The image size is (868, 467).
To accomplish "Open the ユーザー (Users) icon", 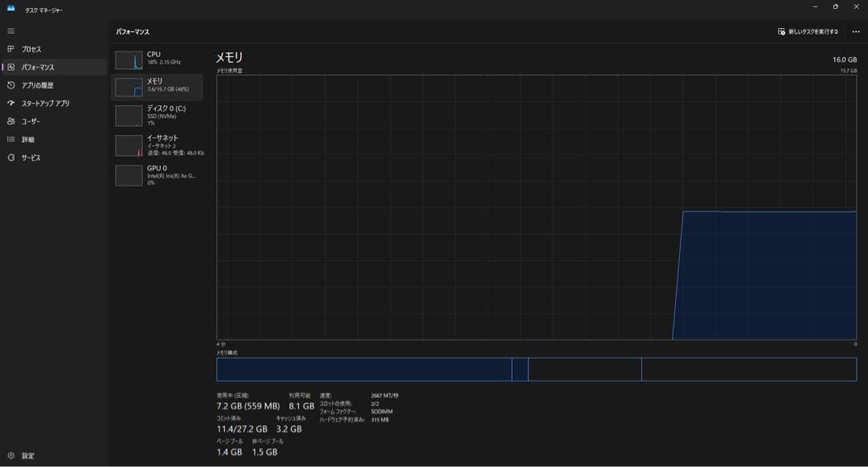I will coord(11,121).
